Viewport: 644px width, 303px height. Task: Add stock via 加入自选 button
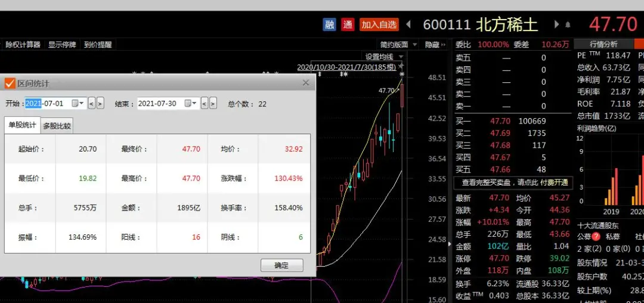pos(379,24)
